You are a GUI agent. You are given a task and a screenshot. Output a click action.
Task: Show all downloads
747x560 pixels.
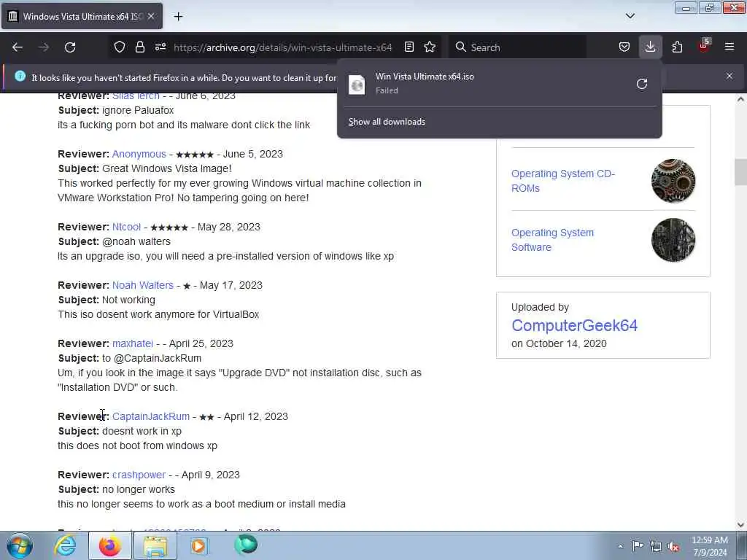387,122
